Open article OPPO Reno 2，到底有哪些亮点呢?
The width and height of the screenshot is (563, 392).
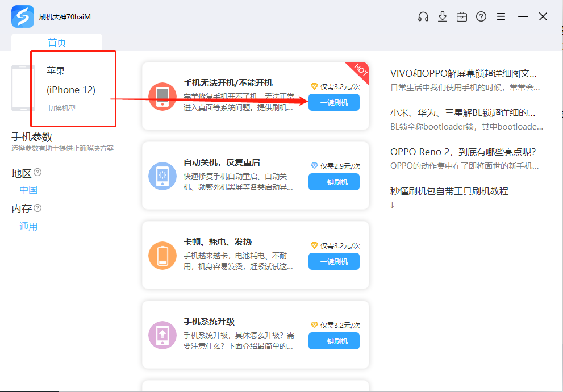[463, 152]
